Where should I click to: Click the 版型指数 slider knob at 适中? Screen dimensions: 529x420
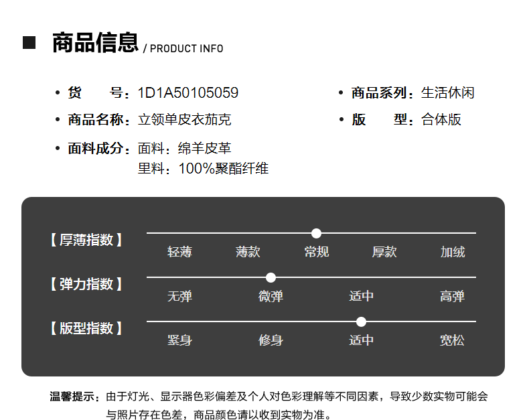pyautogui.click(x=361, y=322)
